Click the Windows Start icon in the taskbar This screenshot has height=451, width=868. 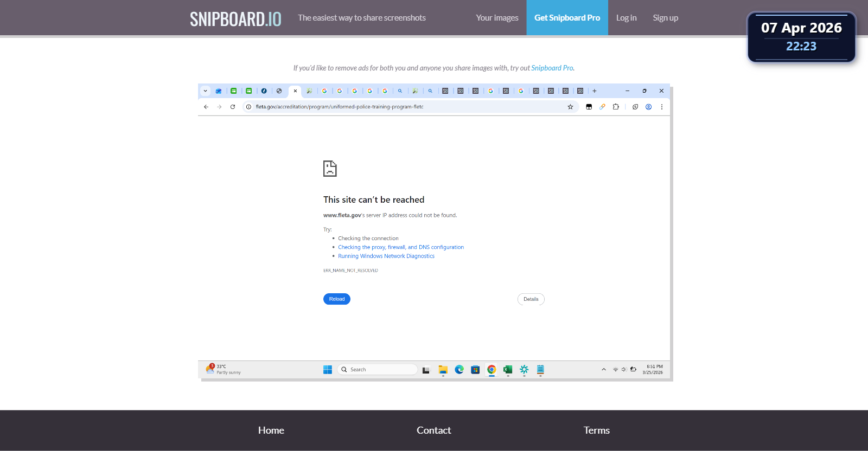[328, 370]
